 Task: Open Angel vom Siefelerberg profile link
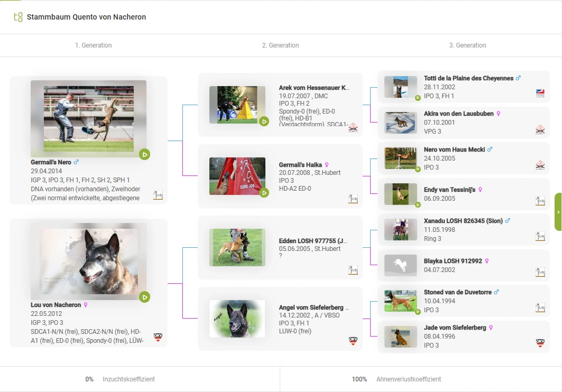(x=314, y=307)
